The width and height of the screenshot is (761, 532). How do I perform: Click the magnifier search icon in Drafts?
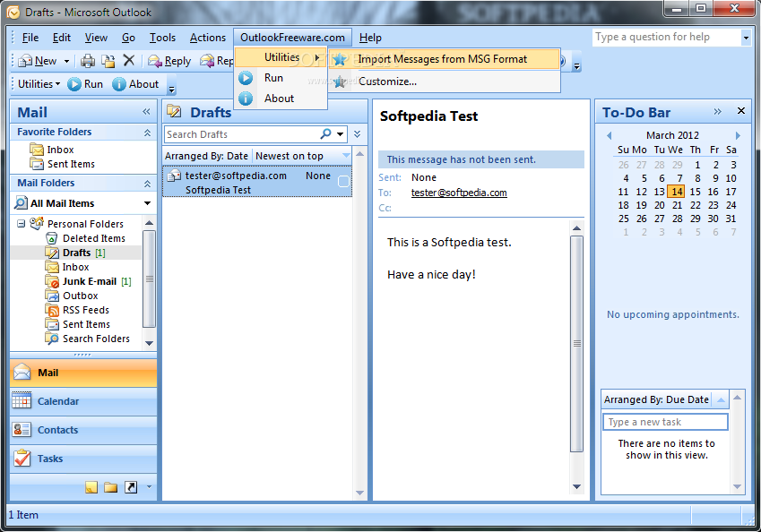point(325,133)
